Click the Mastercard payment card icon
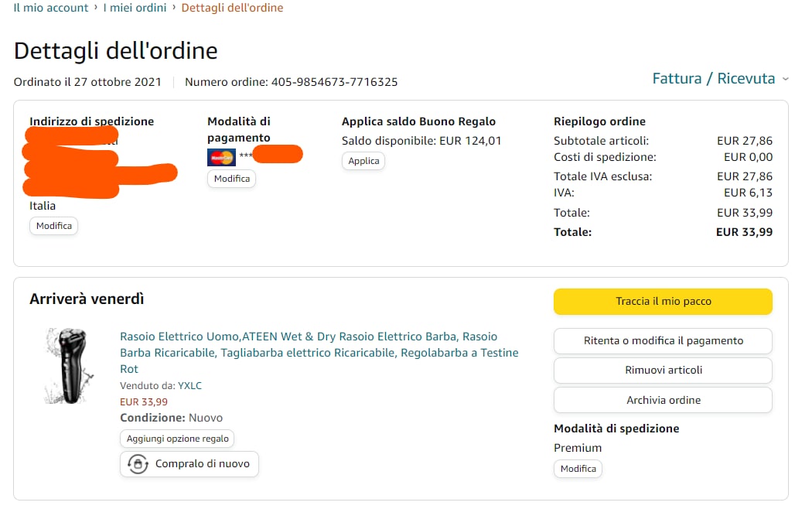This screenshot has height=509, width=812. 221,157
